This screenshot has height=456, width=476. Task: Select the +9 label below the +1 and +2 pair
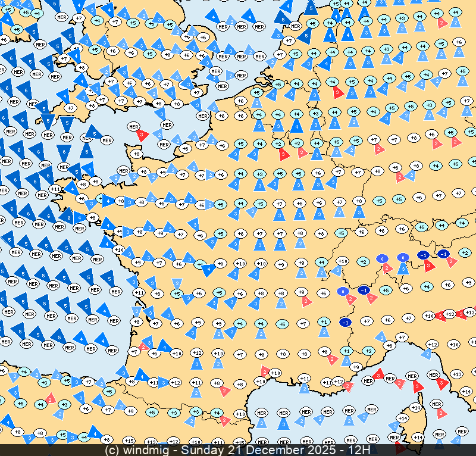[356, 367]
